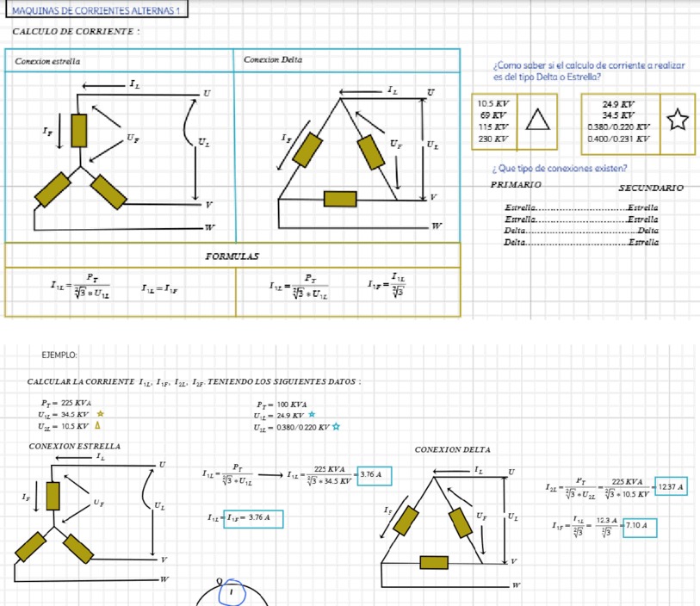Click the SECUNDARIO column heading
Image resolution: width=700 pixels, height=606 pixels.
pyautogui.click(x=651, y=188)
